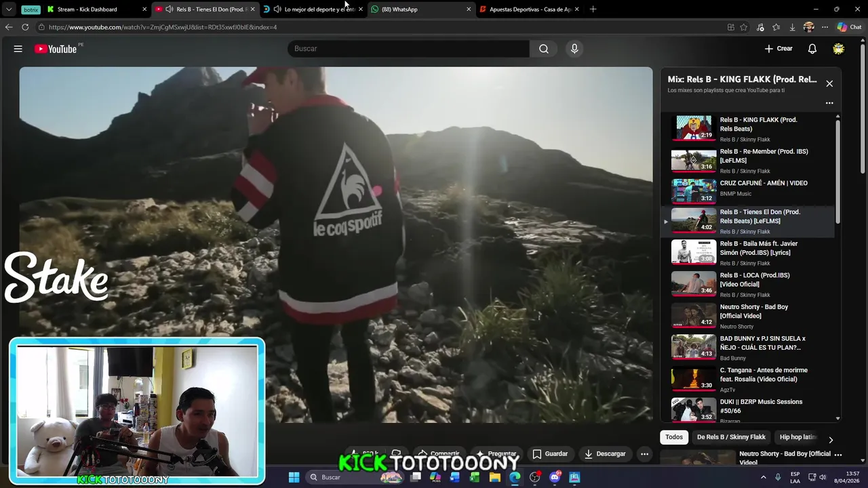The width and height of the screenshot is (868, 488).
Task: Click the Descargar button under video
Action: [605, 453]
